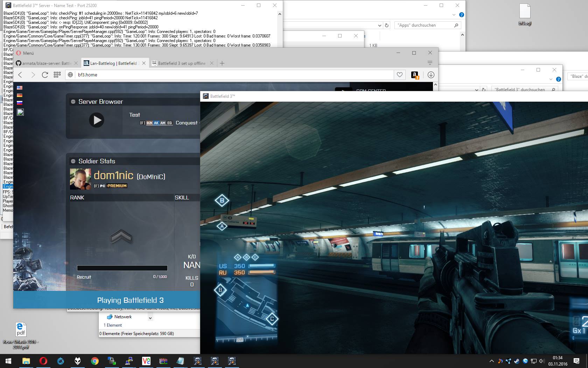Viewport: 588px width, 368px height.
Task: Open the Opera Speed Dial grid
Action: 57,75
